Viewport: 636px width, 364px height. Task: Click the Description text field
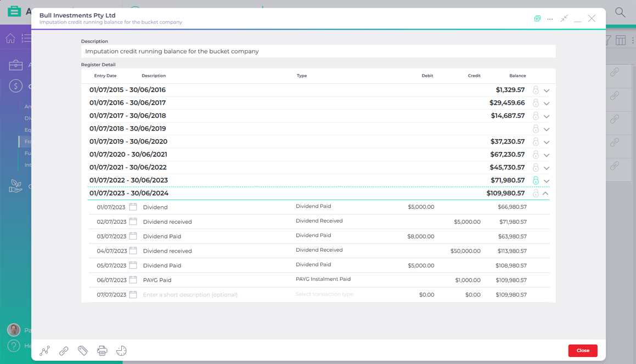318,50
